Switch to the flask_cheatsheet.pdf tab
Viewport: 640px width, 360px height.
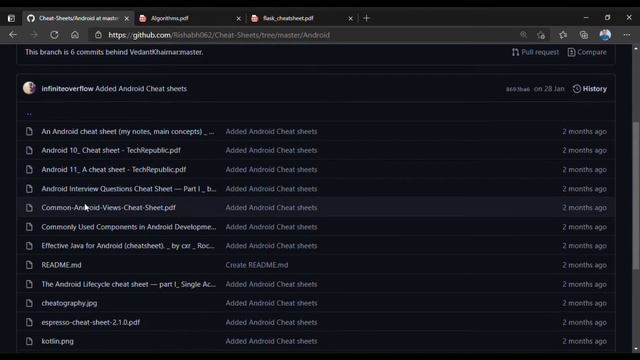click(302, 18)
